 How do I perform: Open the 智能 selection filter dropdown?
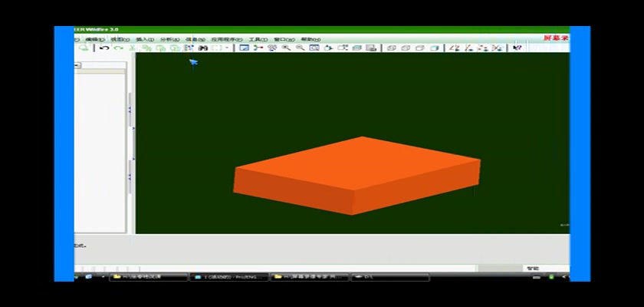546,269
